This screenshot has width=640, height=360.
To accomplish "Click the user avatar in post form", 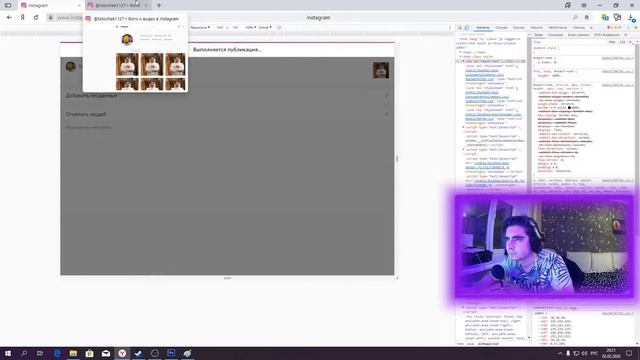I will coord(71,67).
